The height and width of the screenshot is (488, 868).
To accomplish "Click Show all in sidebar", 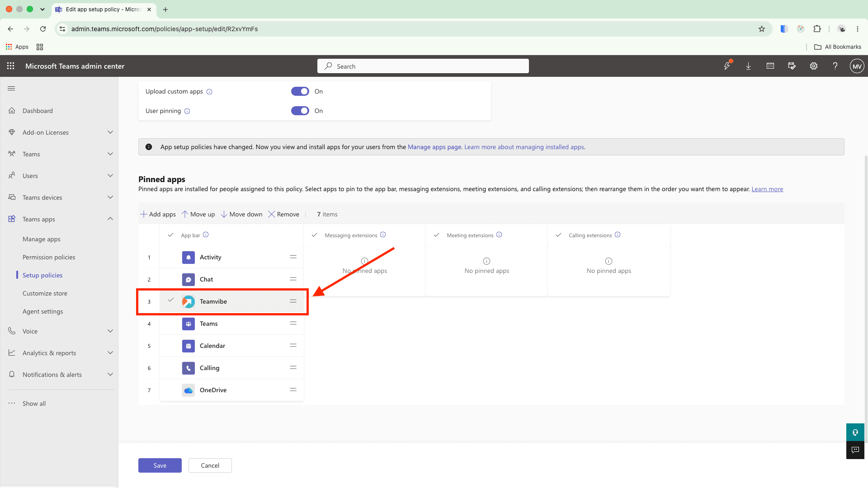I will pos(34,404).
